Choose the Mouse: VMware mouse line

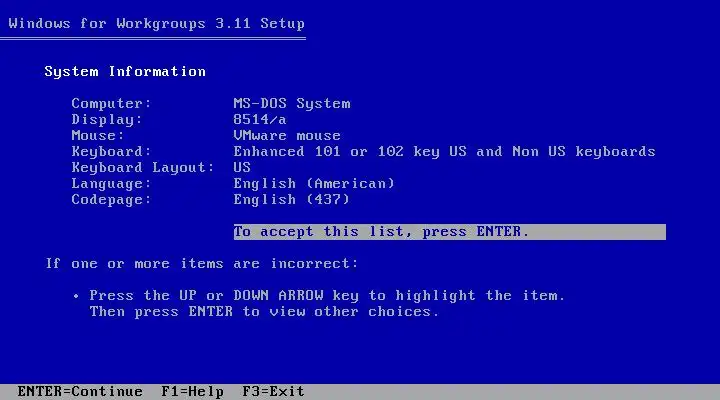pos(206,135)
